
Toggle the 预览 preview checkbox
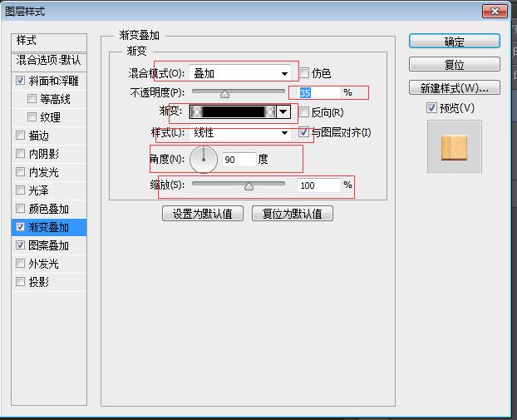coord(431,108)
